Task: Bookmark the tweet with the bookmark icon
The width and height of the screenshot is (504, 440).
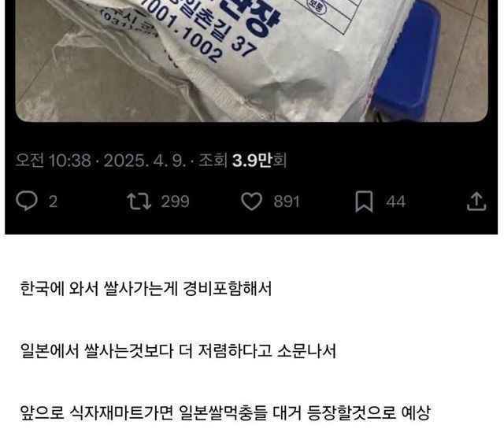Action: point(364,202)
